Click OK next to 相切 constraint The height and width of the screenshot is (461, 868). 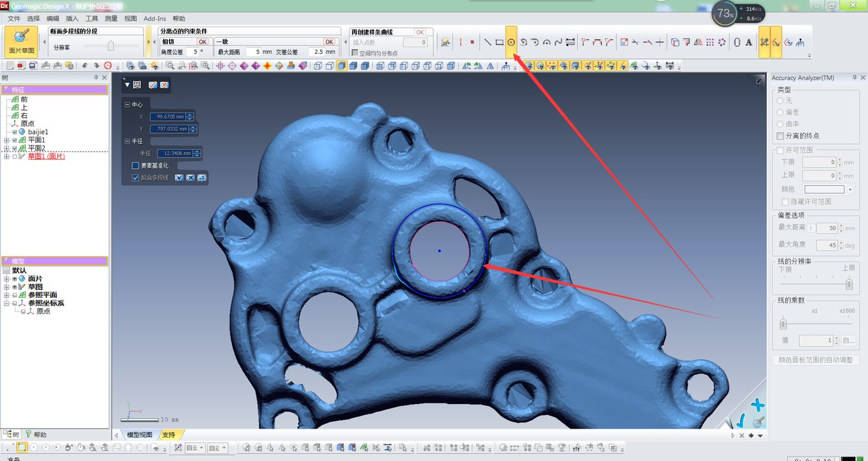[202, 41]
